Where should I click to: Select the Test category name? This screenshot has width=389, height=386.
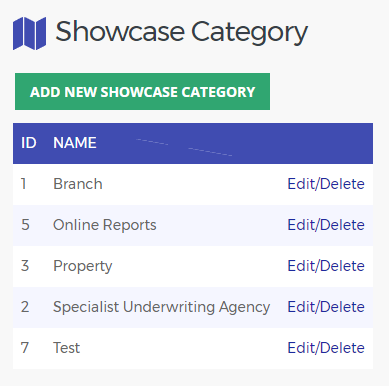click(67, 348)
